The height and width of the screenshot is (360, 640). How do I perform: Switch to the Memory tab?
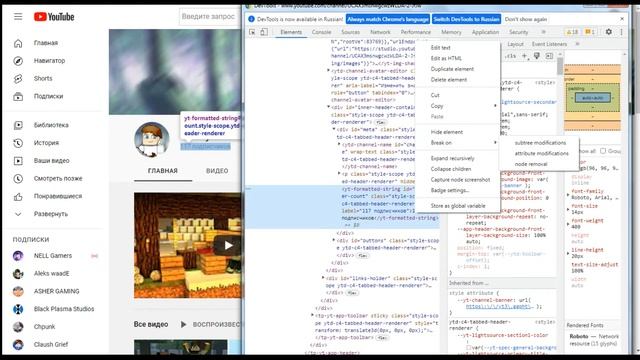coord(451,32)
